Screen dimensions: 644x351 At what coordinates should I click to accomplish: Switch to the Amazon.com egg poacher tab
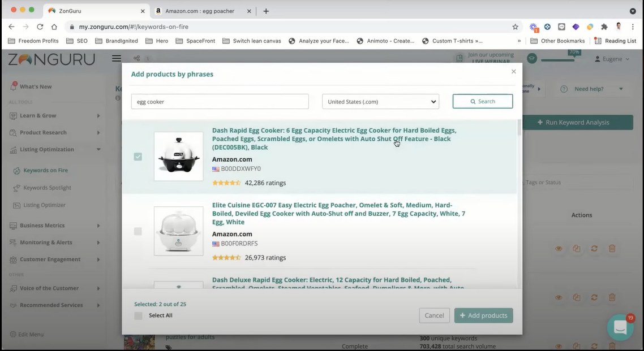[203, 11]
